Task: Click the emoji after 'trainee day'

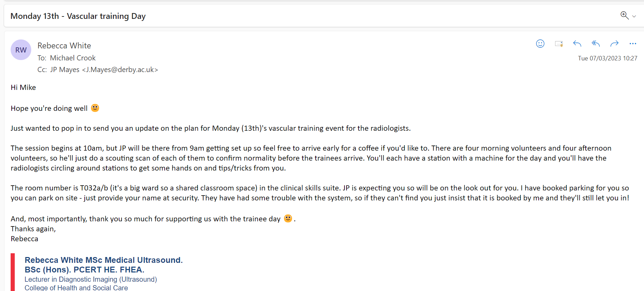Action: tap(288, 218)
